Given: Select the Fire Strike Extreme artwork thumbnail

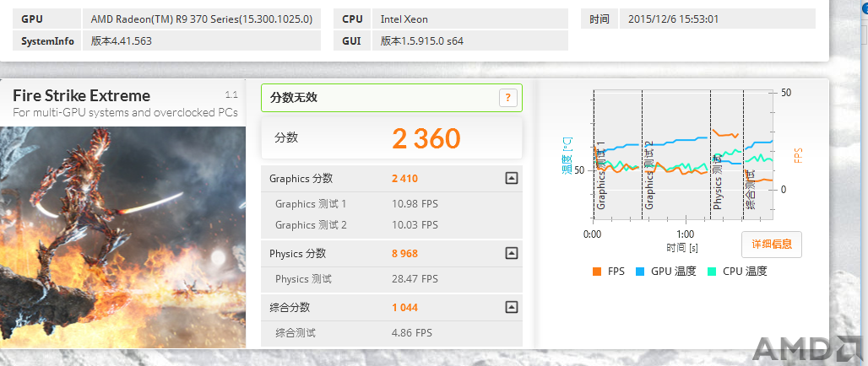Looking at the screenshot, I should [122, 237].
